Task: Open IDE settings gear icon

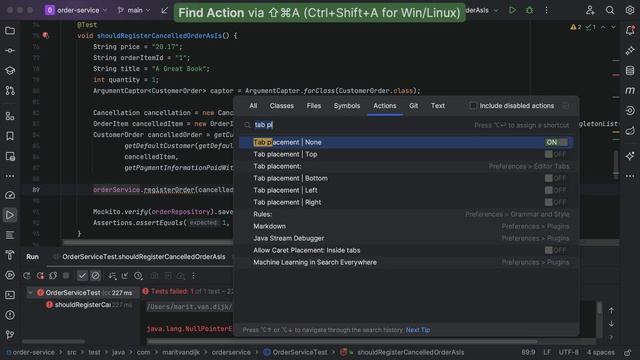Action: (630, 10)
